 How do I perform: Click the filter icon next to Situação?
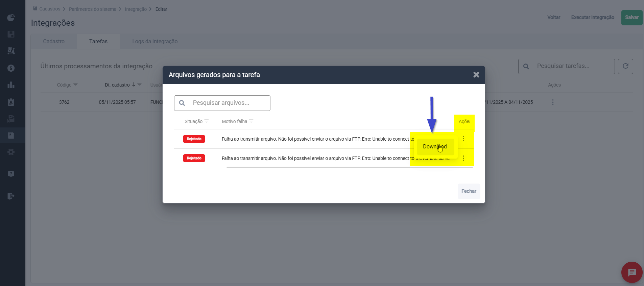pos(207,121)
